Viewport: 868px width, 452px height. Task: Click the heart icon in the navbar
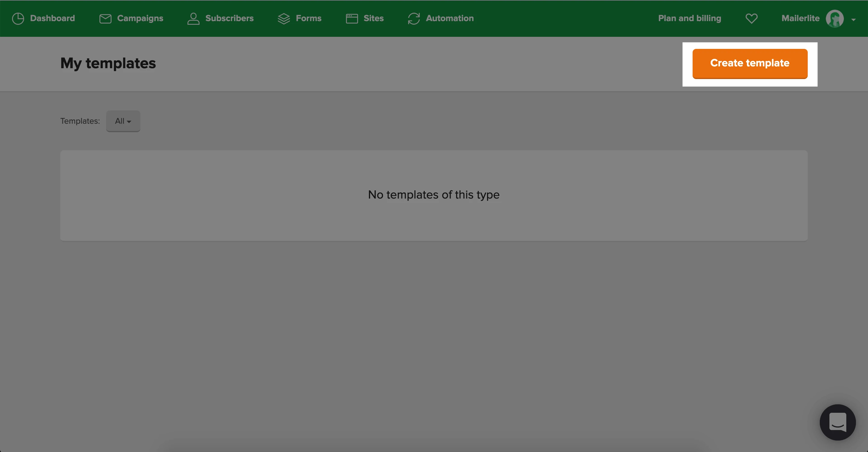[751, 18]
